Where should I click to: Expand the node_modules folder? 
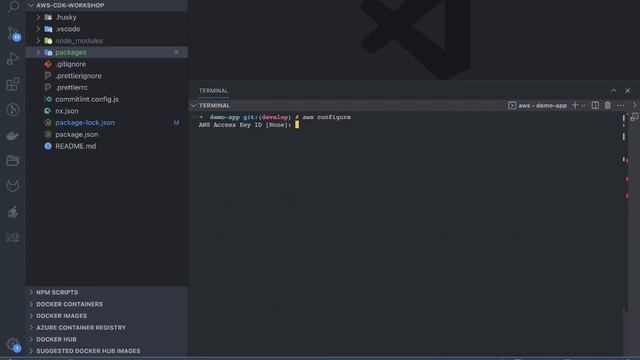107,41
